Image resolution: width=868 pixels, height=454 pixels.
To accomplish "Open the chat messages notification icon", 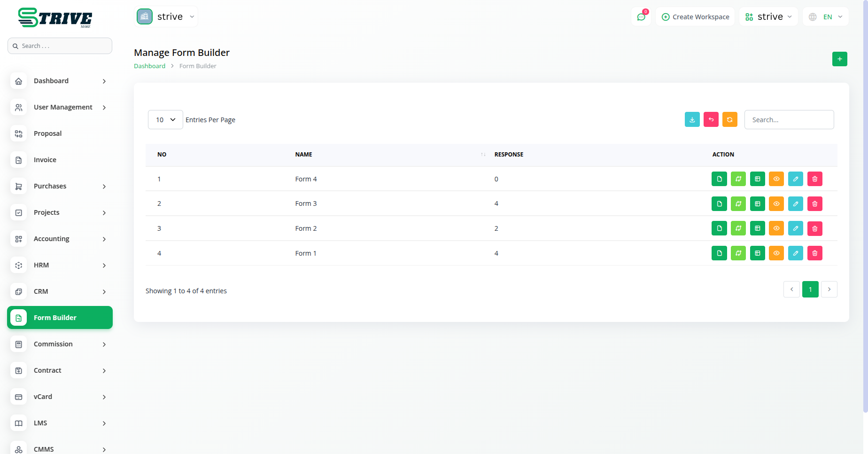I will click(x=641, y=17).
